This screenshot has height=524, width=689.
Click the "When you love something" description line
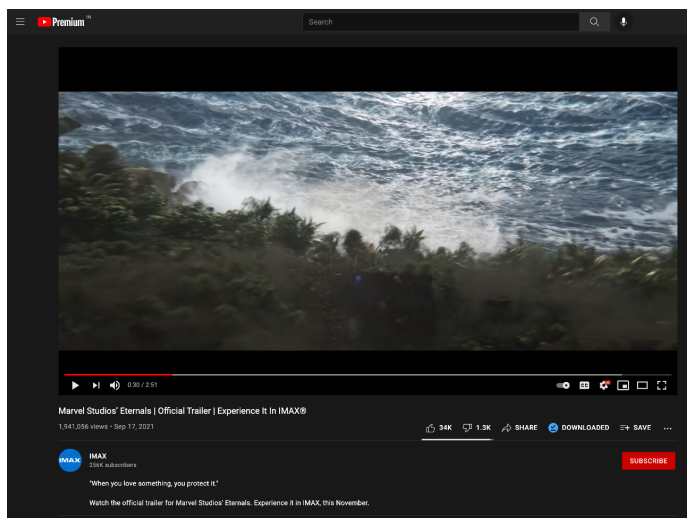154,484
